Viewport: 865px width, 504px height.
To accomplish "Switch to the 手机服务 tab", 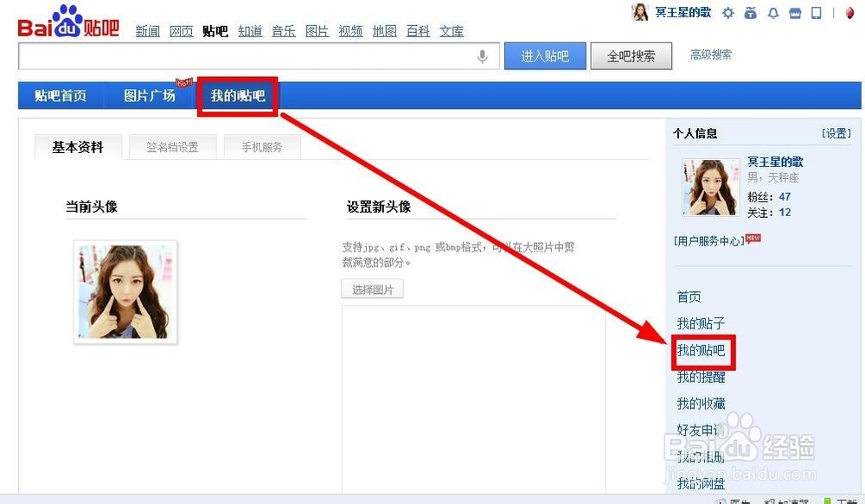I will (x=261, y=147).
